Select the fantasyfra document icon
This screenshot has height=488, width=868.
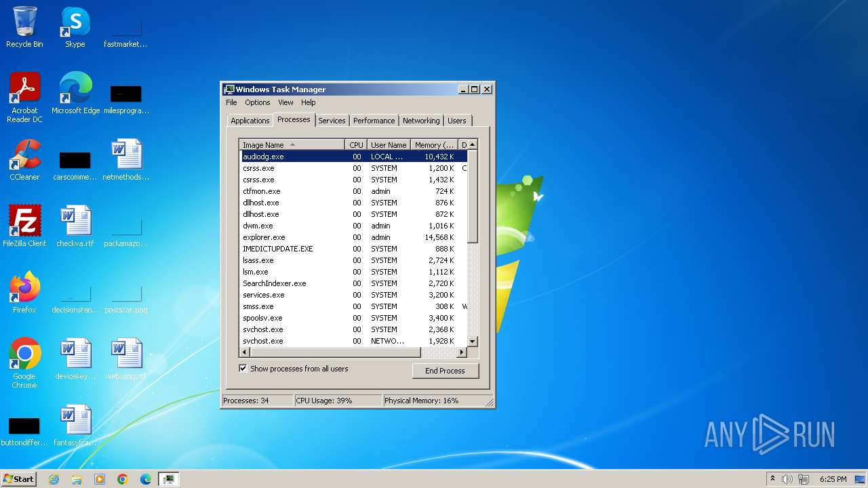75,425
